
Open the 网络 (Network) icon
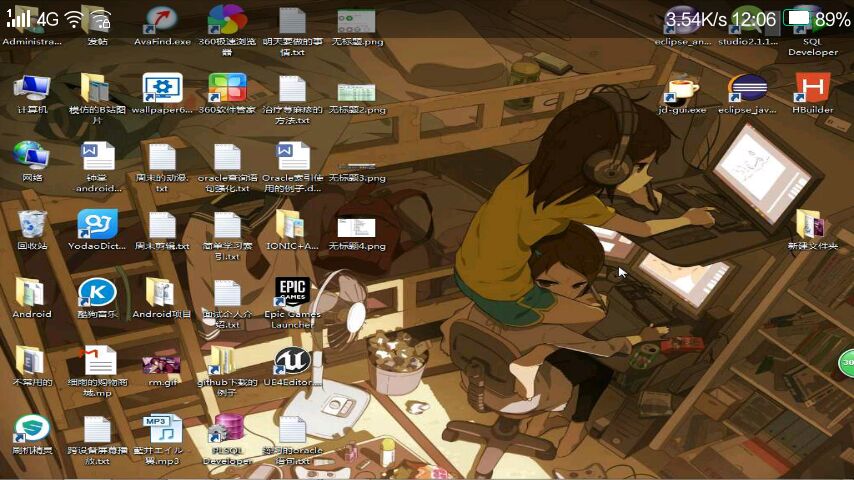coord(32,161)
